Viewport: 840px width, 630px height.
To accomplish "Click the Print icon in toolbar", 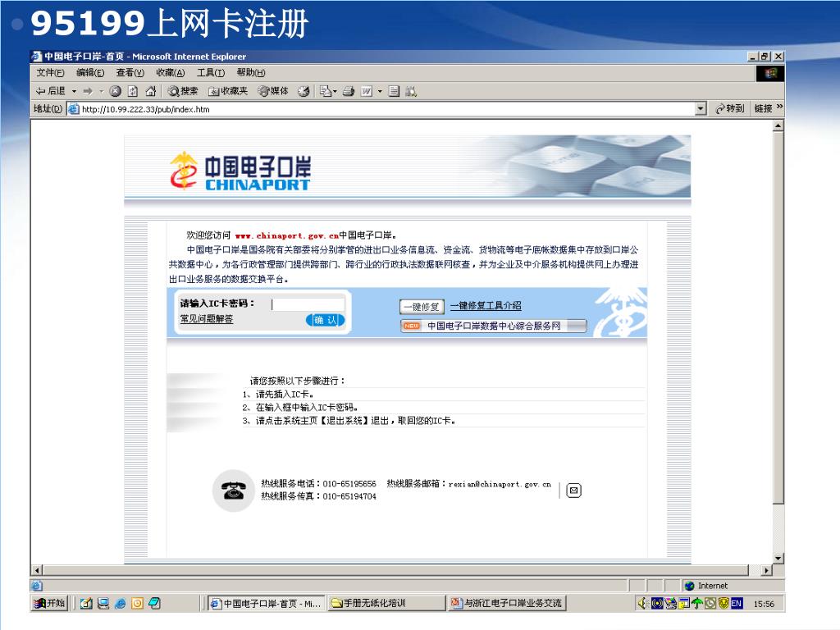I will click(348, 92).
